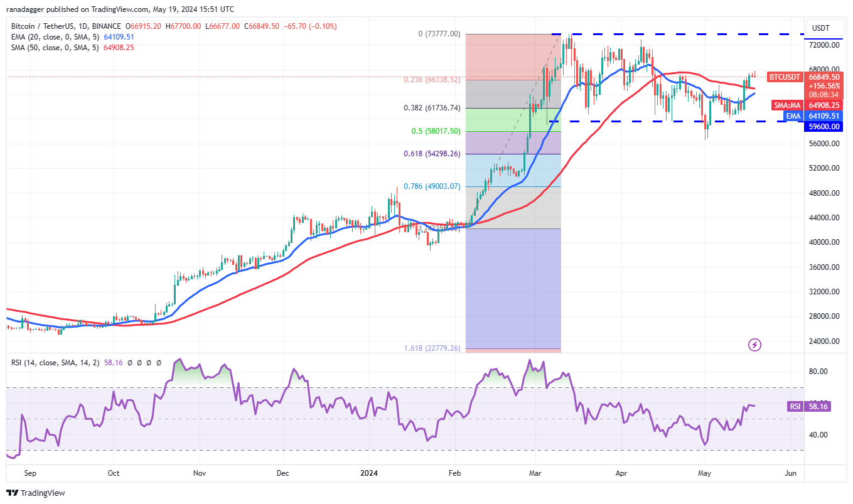
Task: Click the 0.5 (58017.50) Fibonacci label
Action: click(436, 131)
